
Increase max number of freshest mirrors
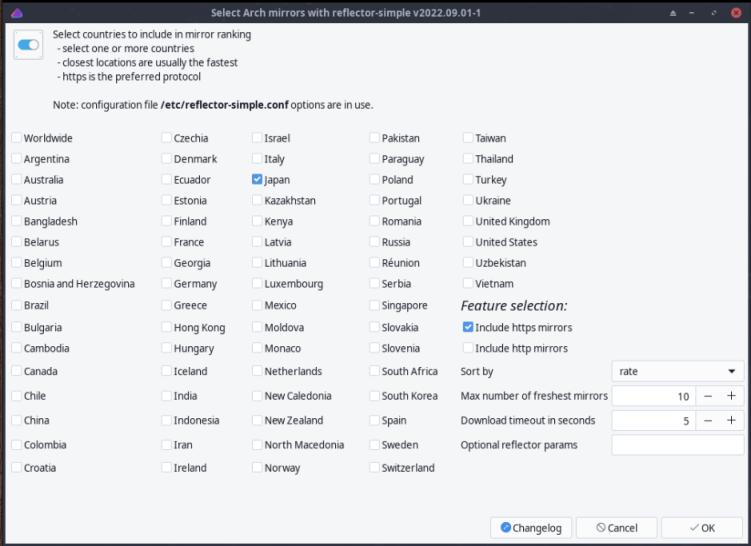[731, 396]
